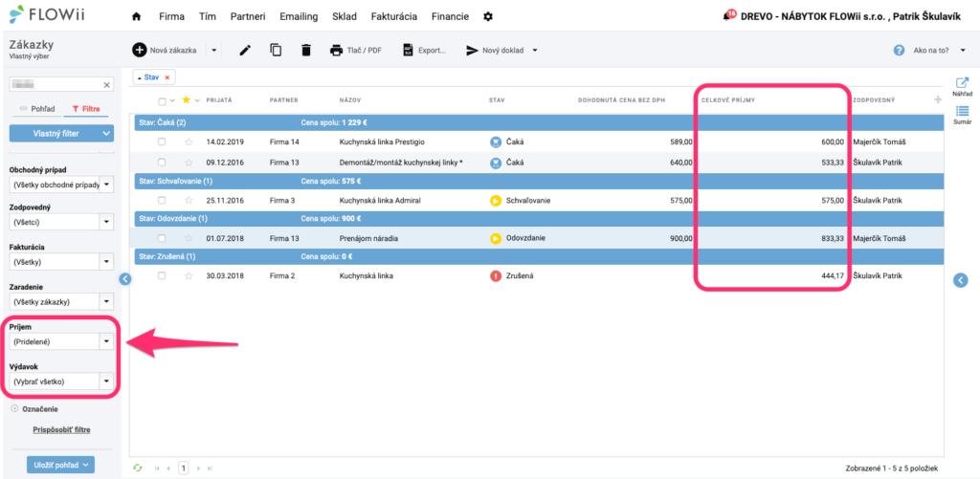Clear the search field with X
This screenshot has width=980, height=479.
106,85
